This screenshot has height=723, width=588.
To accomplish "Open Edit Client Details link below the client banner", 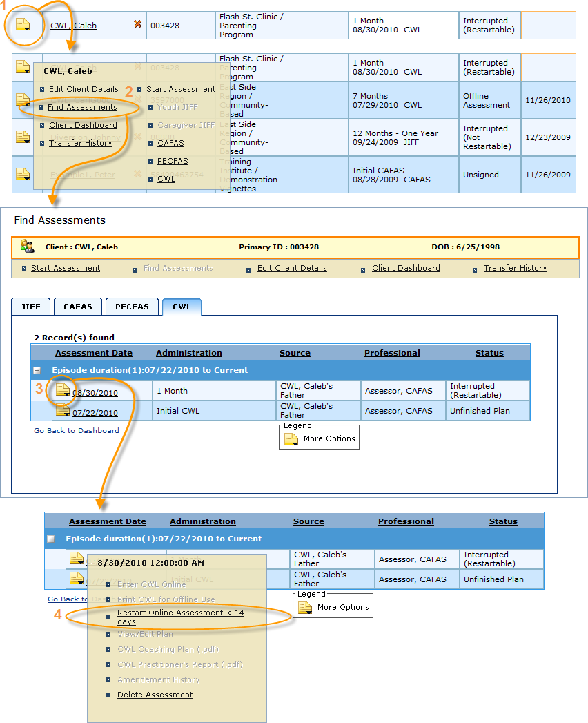I will click(292, 268).
